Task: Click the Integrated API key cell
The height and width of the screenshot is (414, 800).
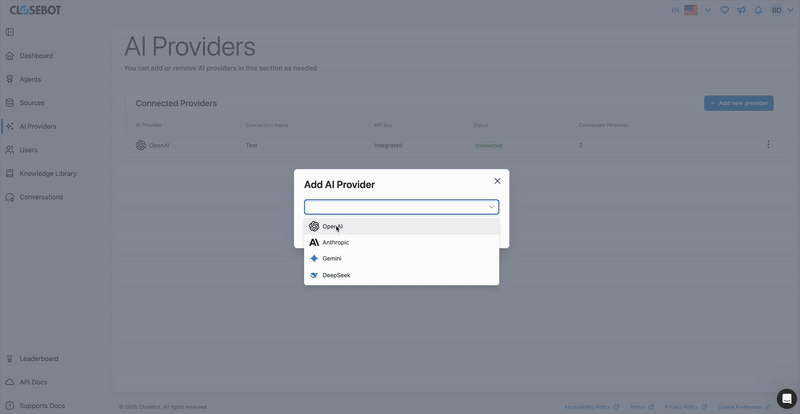Action: 388,145
